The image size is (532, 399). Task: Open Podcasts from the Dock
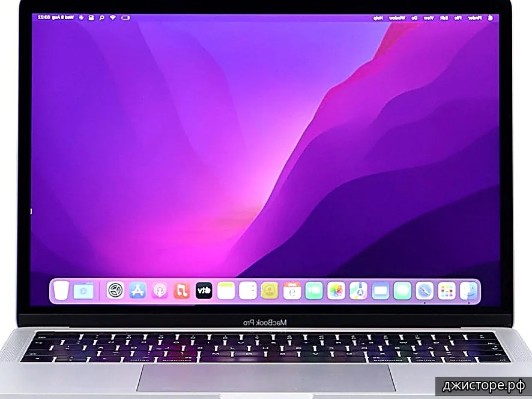(x=160, y=291)
